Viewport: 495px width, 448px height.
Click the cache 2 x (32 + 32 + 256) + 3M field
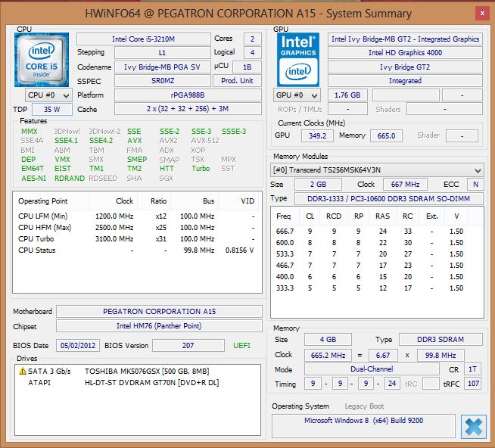(188, 109)
